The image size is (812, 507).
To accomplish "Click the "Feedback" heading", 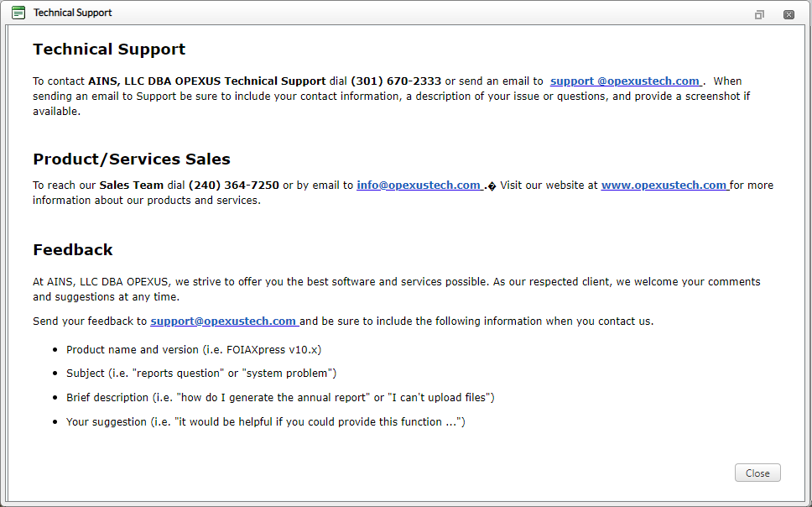I will 73,250.
